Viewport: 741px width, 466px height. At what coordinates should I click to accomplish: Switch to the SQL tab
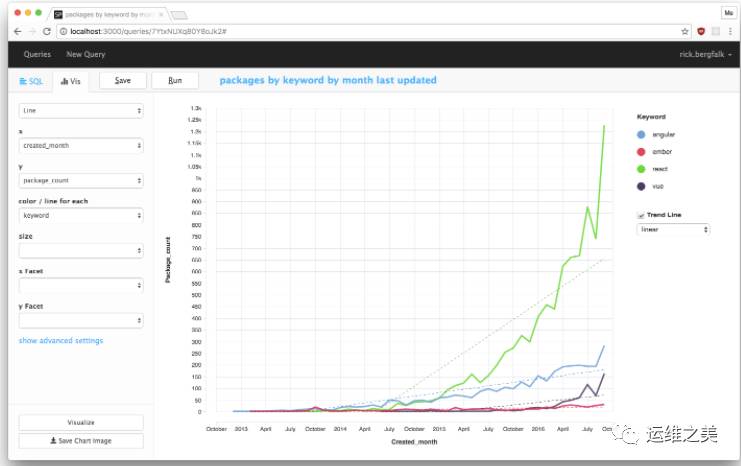pyautogui.click(x=31, y=81)
